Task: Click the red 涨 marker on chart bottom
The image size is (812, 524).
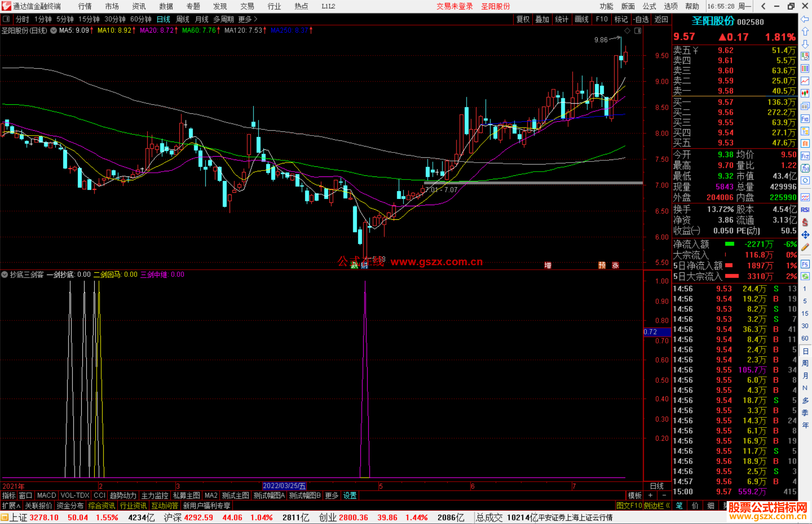Action: click(x=615, y=265)
